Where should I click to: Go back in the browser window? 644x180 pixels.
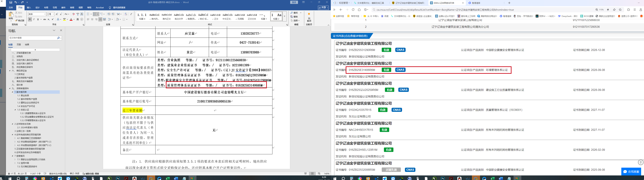click(341, 10)
